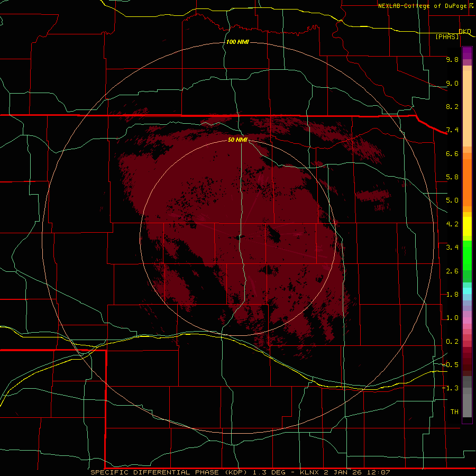Click the bright green swatch on color bar
The height and width of the screenshot is (476, 476).
467,255
